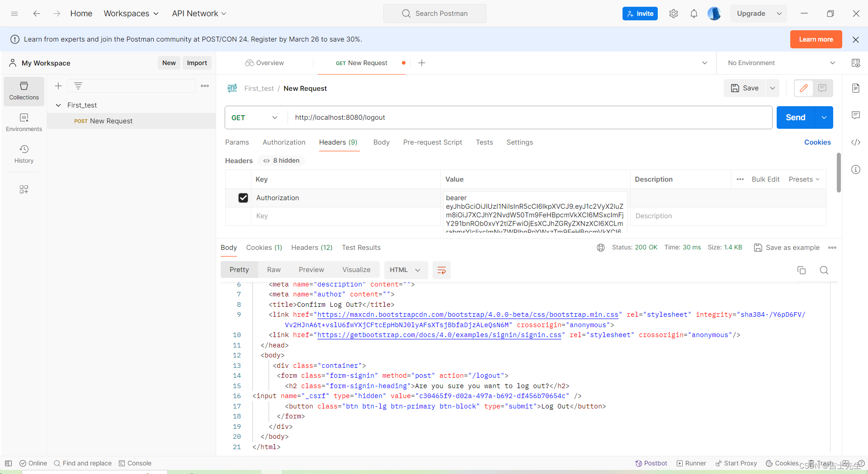Click the Send button

[796, 117]
